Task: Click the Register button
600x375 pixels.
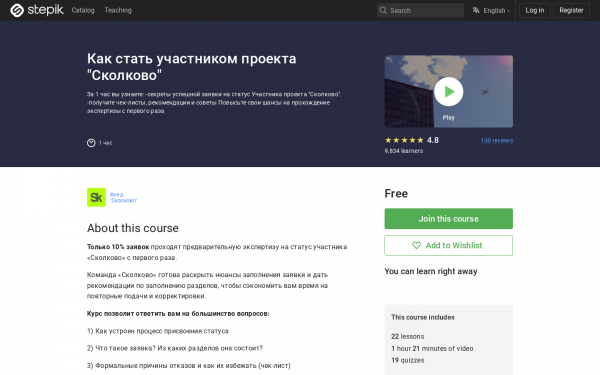Action: [571, 10]
